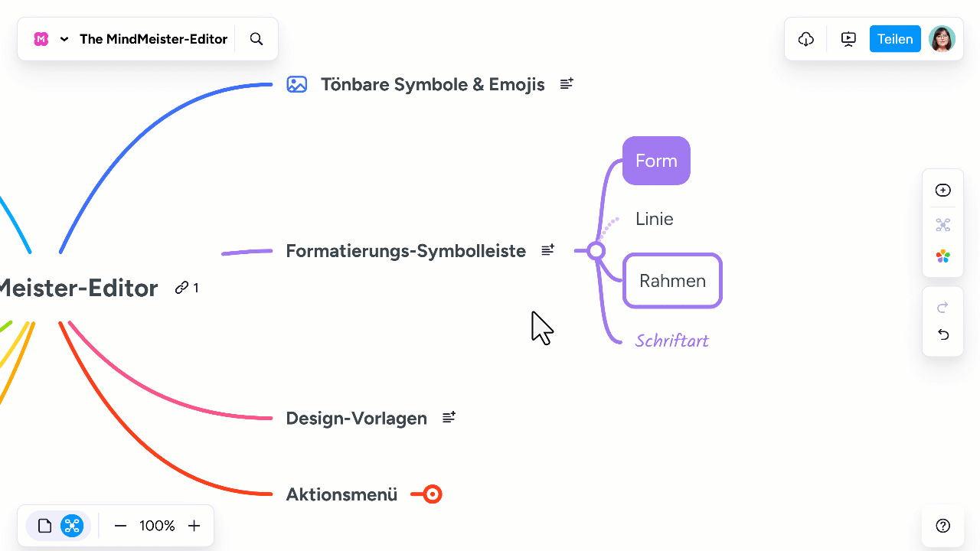Open the colorful theme style icon
The image size is (980, 551).
(943, 256)
